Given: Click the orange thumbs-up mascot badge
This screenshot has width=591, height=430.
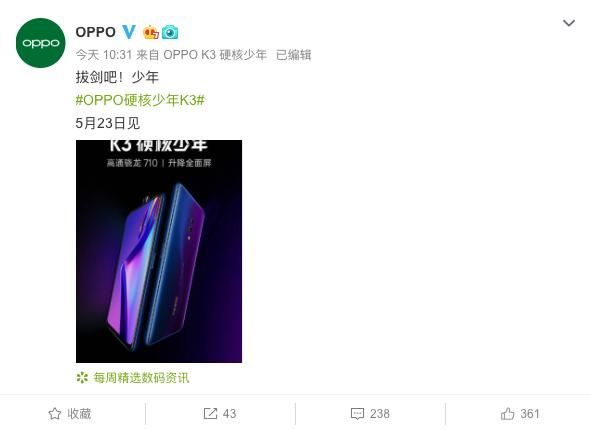Looking at the screenshot, I should point(150,32).
